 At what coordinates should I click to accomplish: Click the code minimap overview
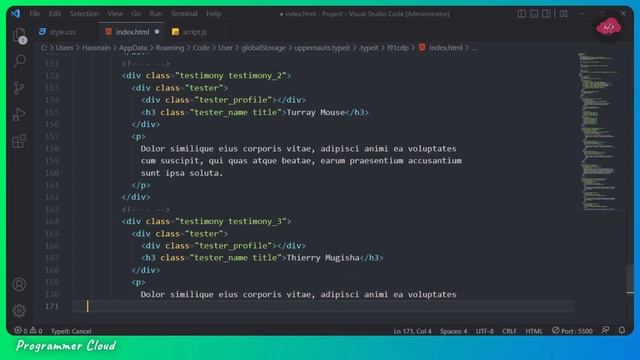point(600,131)
